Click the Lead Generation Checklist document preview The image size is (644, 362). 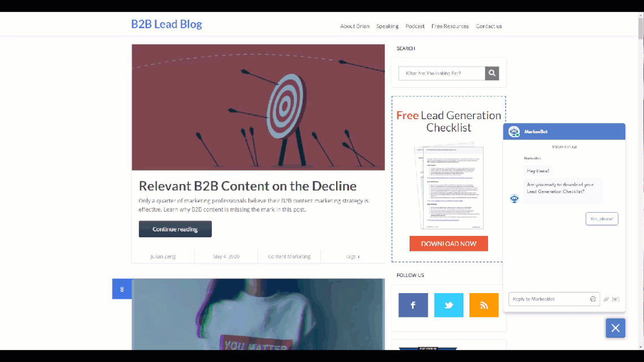coord(449,185)
